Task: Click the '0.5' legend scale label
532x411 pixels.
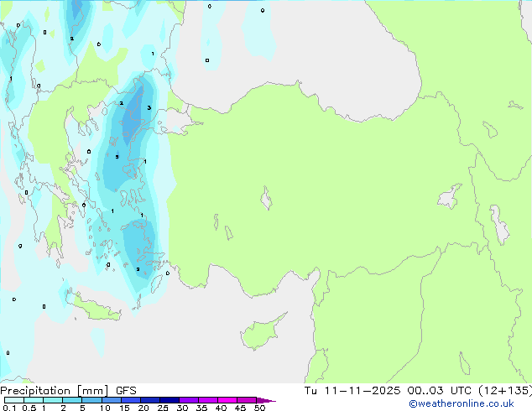Action: click(29, 408)
